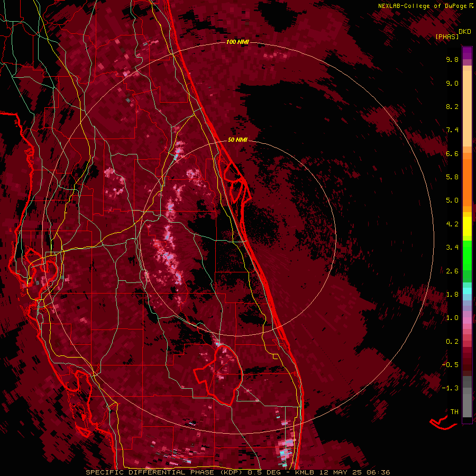Screen dimensions: 476x476
Task: Click the 9.8 value on color scale
Action: click(x=452, y=59)
